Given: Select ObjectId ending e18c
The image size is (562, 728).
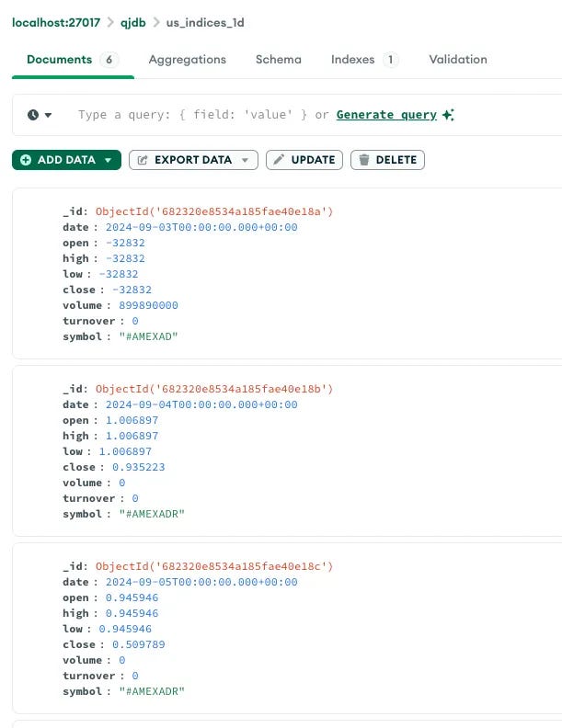Looking at the screenshot, I should (x=214, y=566).
